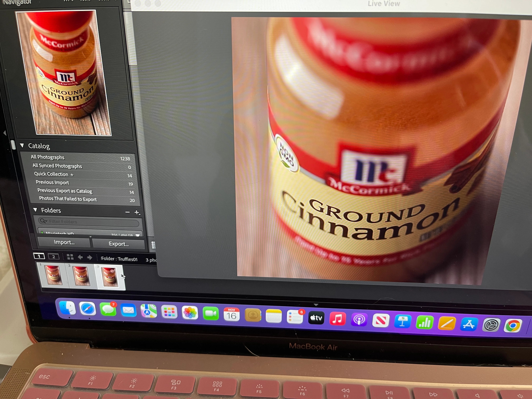Image resolution: width=532 pixels, height=399 pixels.
Task: Click the Import button
Action: (x=64, y=242)
